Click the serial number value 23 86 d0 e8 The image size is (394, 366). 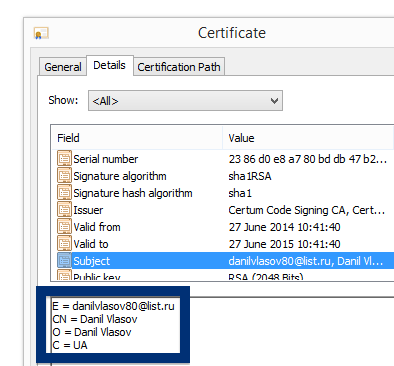[308, 159]
